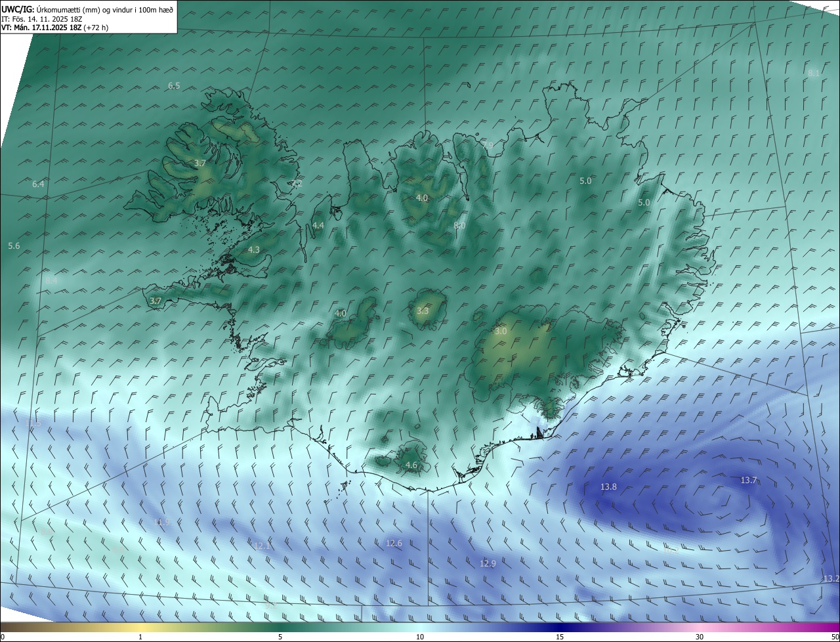Click the 3.7 value on the Snæfellsnes peninsula

(155, 301)
